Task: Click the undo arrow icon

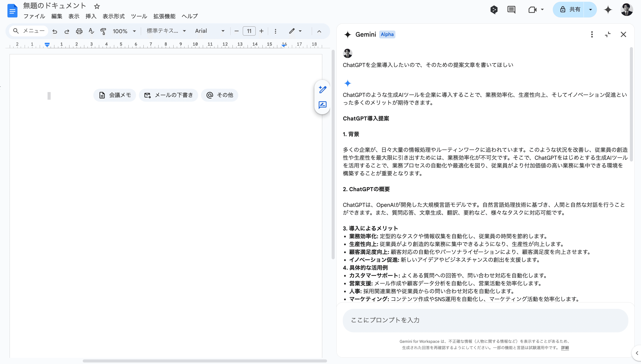Action: (x=55, y=31)
